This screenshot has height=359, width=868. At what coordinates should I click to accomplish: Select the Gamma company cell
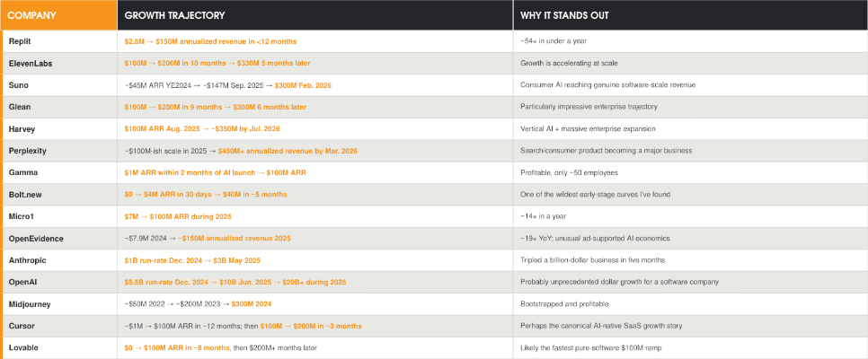(x=58, y=172)
